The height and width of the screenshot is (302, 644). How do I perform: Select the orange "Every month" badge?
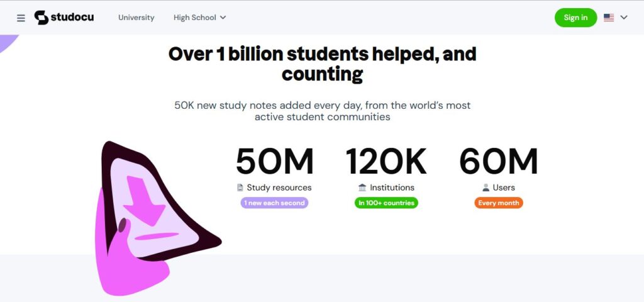[x=499, y=203]
